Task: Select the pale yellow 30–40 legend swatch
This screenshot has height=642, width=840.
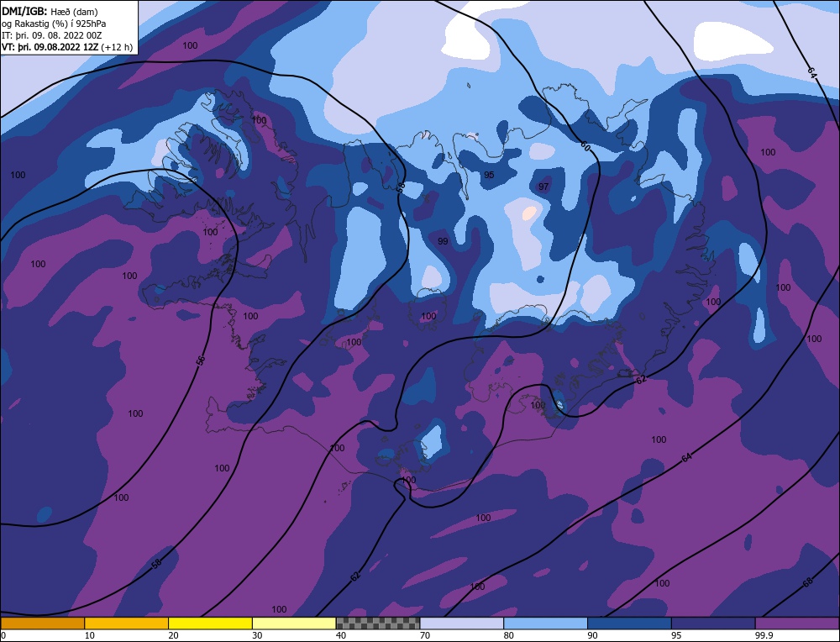Action: pos(294,623)
